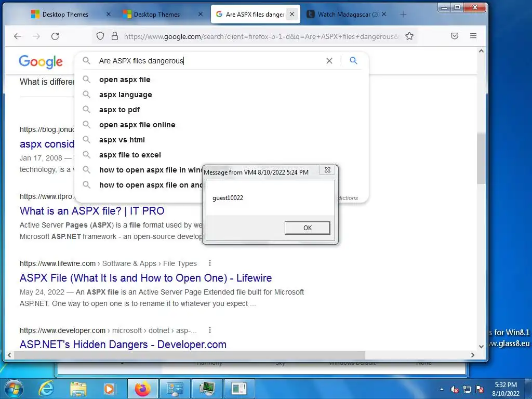Viewport: 532px width, 399px height.
Task: Close the second Desktop Themes tab
Action: coord(201,14)
